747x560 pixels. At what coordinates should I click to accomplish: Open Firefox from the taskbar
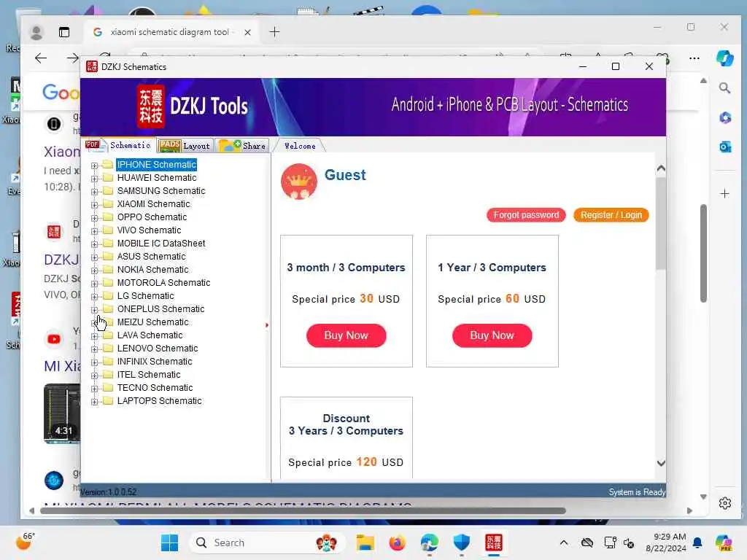[397, 542]
